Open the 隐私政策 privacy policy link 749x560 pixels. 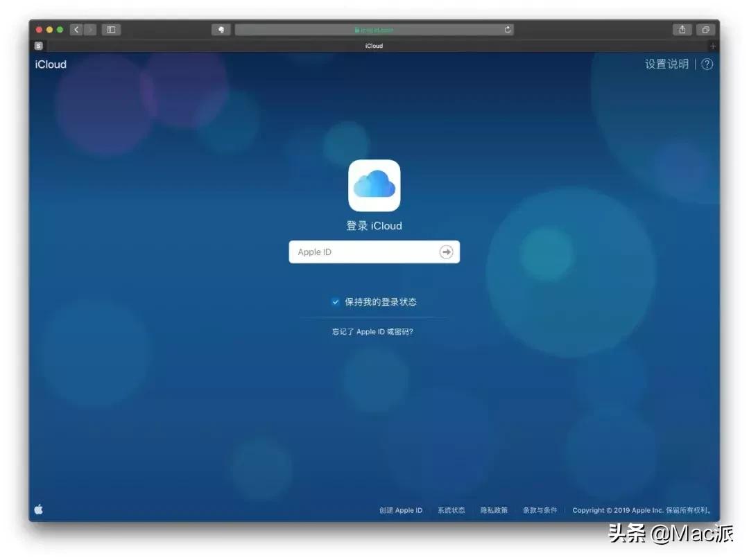click(493, 510)
